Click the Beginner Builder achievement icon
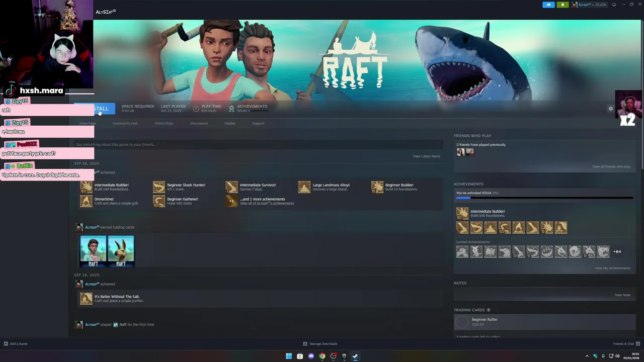This screenshot has height=362, width=644. [x=377, y=187]
